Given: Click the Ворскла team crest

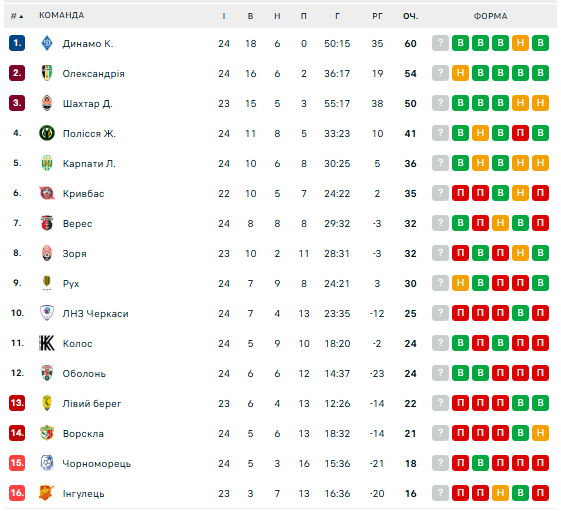Looking at the screenshot, I should 47,433.
